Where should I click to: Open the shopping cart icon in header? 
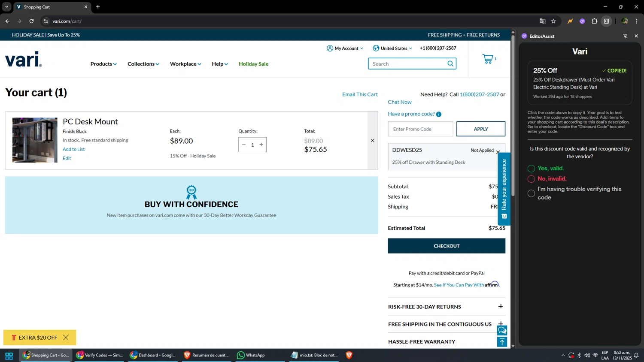coord(488,59)
